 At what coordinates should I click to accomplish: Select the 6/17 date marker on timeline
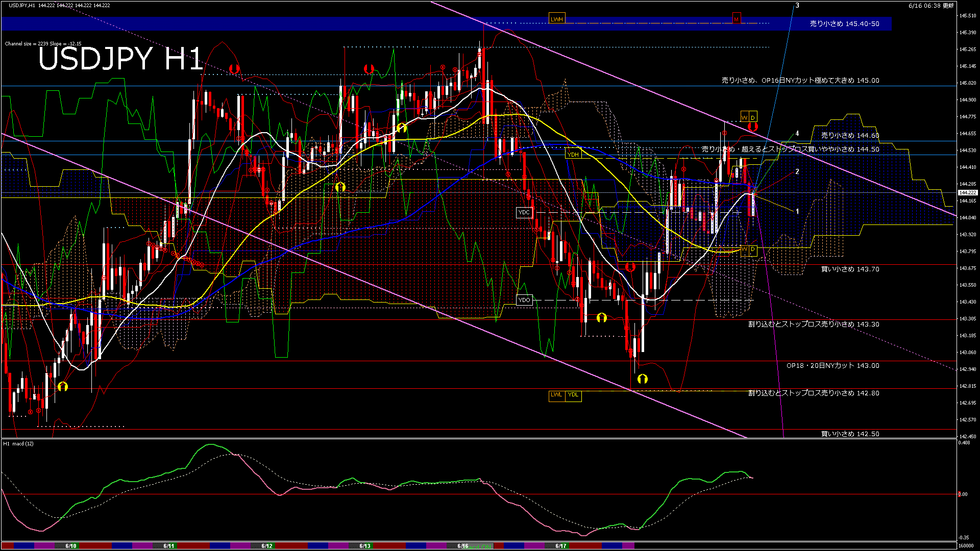pyautogui.click(x=561, y=546)
